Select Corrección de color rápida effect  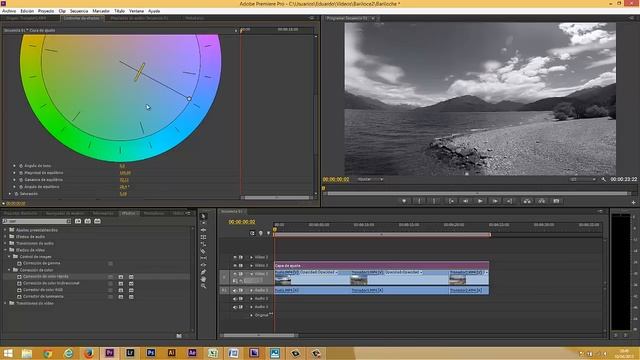coord(45,276)
